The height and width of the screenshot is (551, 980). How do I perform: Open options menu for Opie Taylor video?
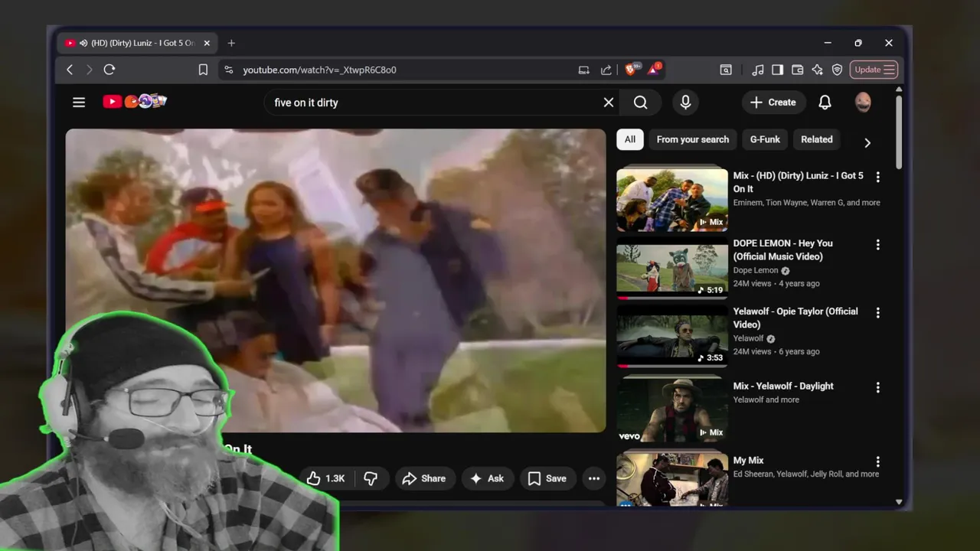pyautogui.click(x=878, y=313)
